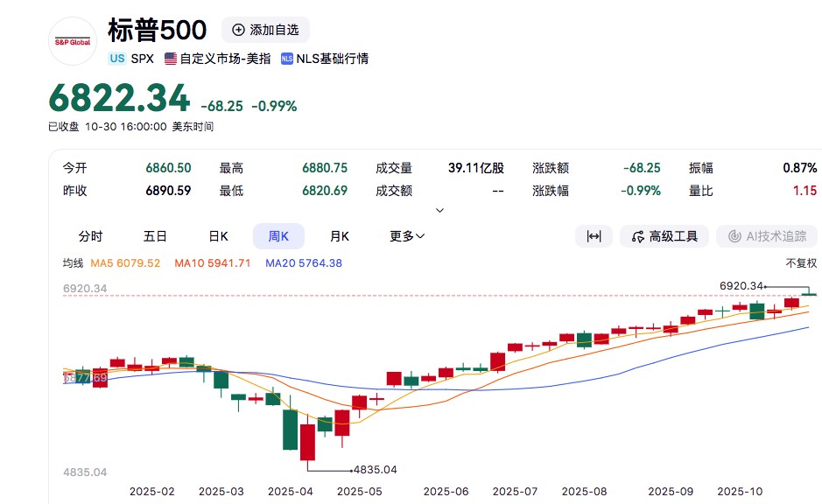The width and height of the screenshot is (822, 504).
Task: Click the 成交量 value 39.11亿股
Action: (x=476, y=168)
